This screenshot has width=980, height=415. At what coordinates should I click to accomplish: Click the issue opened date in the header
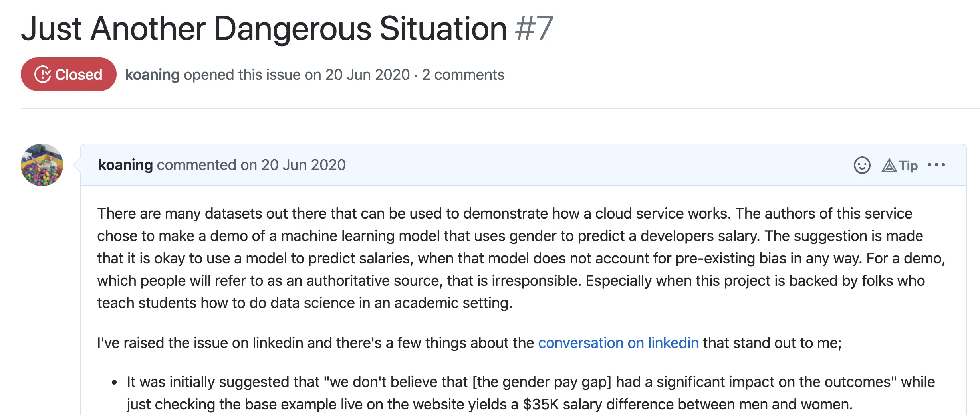click(x=367, y=75)
